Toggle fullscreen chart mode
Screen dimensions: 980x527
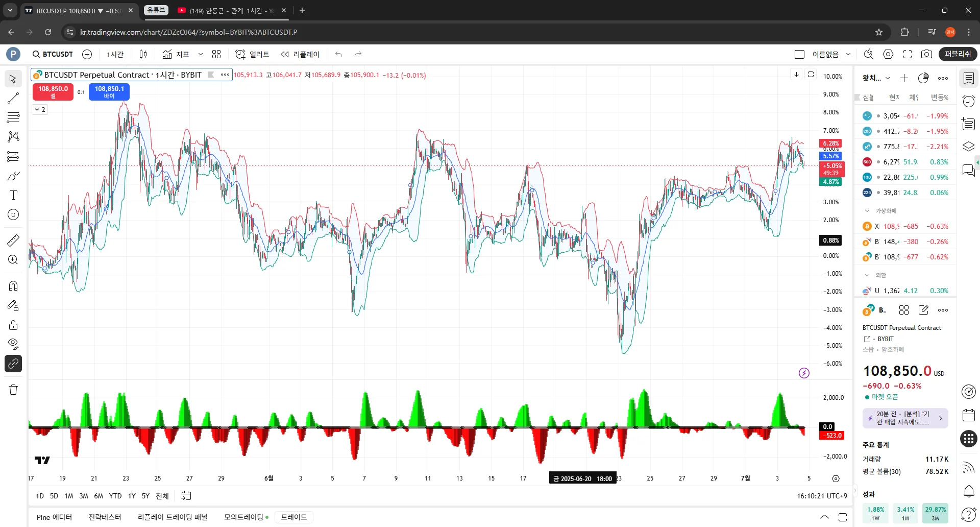pyautogui.click(x=908, y=54)
